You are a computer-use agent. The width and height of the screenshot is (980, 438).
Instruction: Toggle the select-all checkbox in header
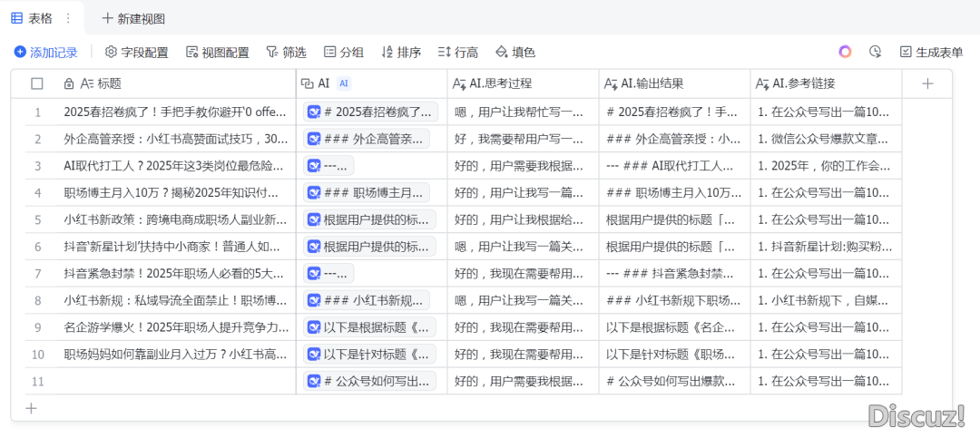tap(37, 83)
